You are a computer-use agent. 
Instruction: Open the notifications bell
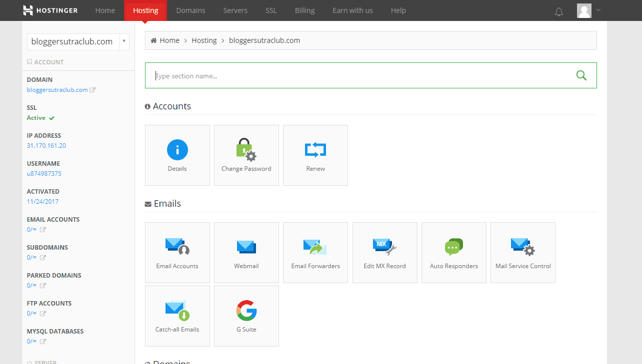click(559, 11)
